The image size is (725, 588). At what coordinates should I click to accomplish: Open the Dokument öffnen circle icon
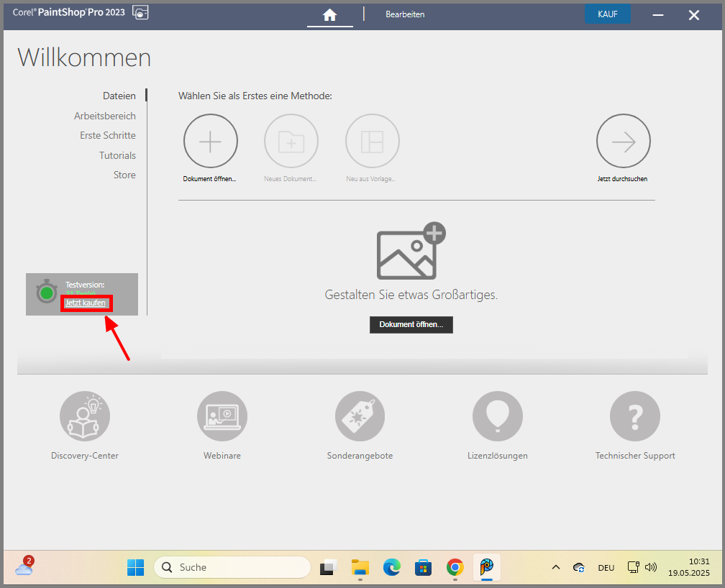[x=210, y=140]
